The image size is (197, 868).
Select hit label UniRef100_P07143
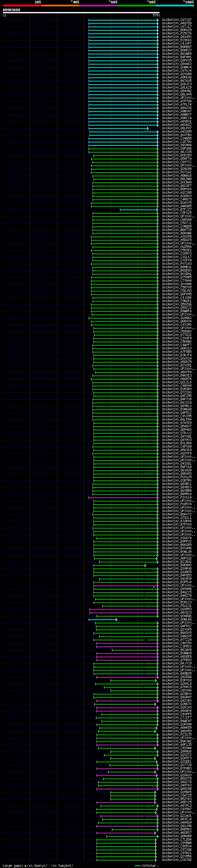click(177, 264)
